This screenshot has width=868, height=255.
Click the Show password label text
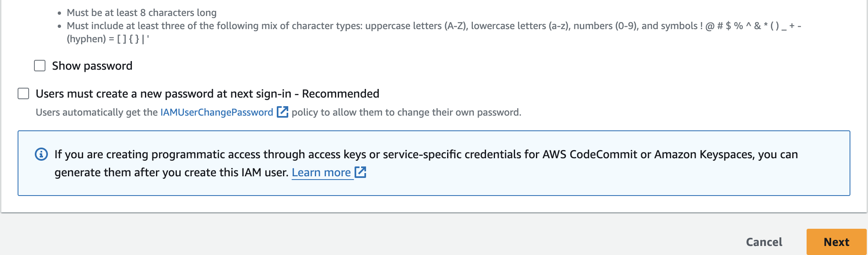pos(92,66)
